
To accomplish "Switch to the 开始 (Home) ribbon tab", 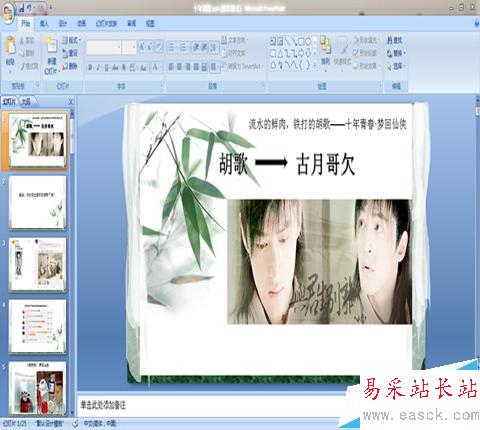I will pos(26,24).
